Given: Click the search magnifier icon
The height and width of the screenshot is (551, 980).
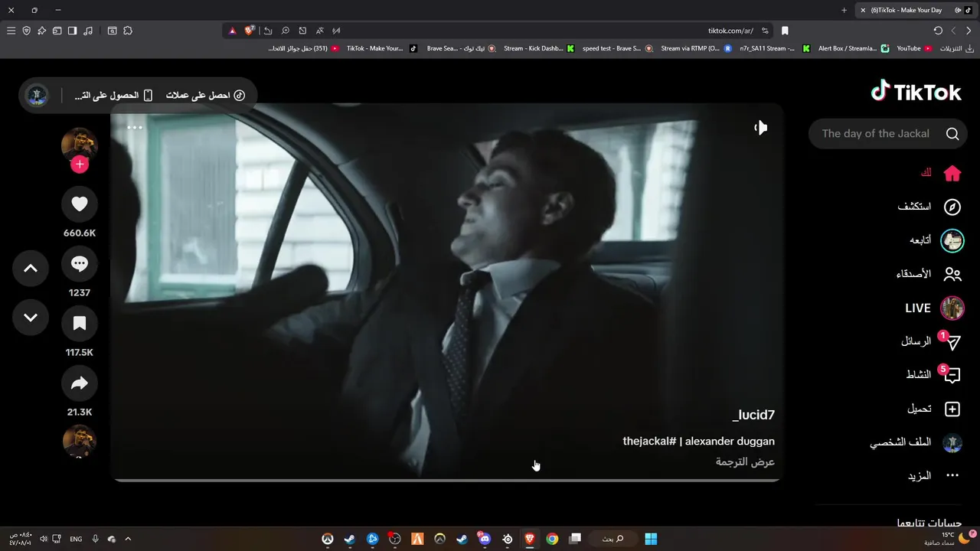Looking at the screenshot, I should pos(952,134).
